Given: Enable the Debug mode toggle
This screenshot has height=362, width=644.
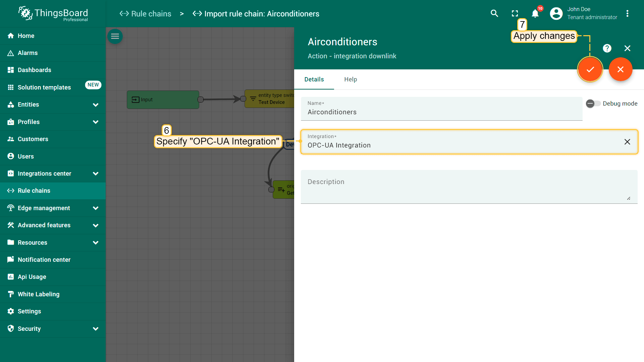Looking at the screenshot, I should [593, 104].
